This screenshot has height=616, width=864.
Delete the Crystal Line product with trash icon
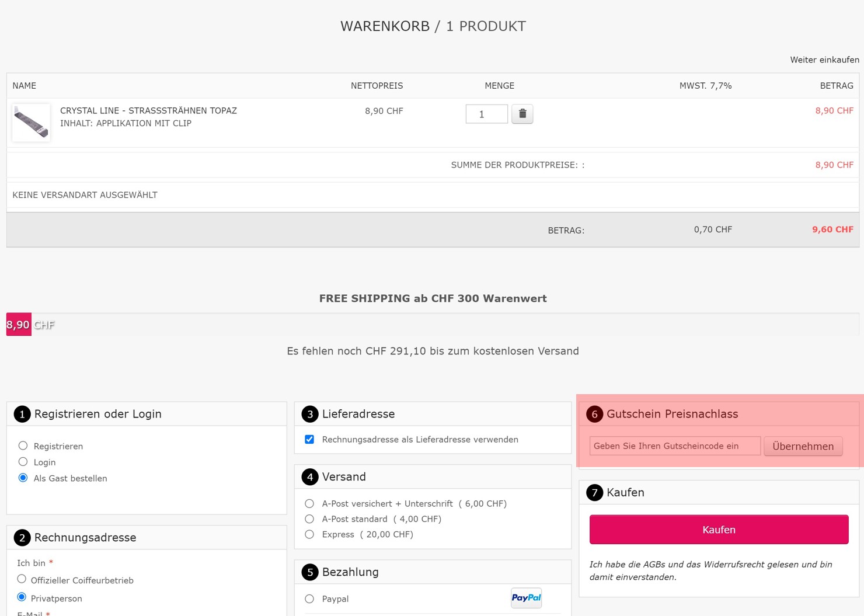(x=522, y=114)
